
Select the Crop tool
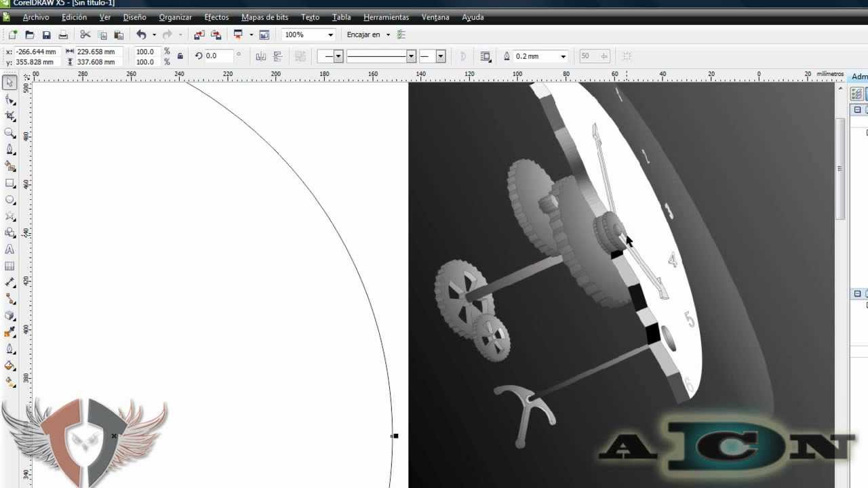[9, 117]
